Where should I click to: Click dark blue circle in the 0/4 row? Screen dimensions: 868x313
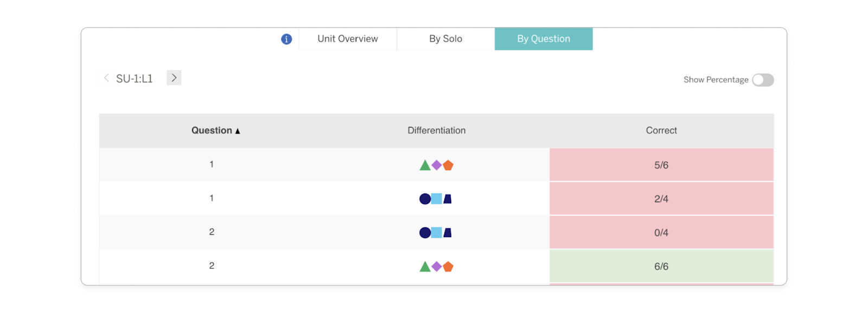click(425, 233)
